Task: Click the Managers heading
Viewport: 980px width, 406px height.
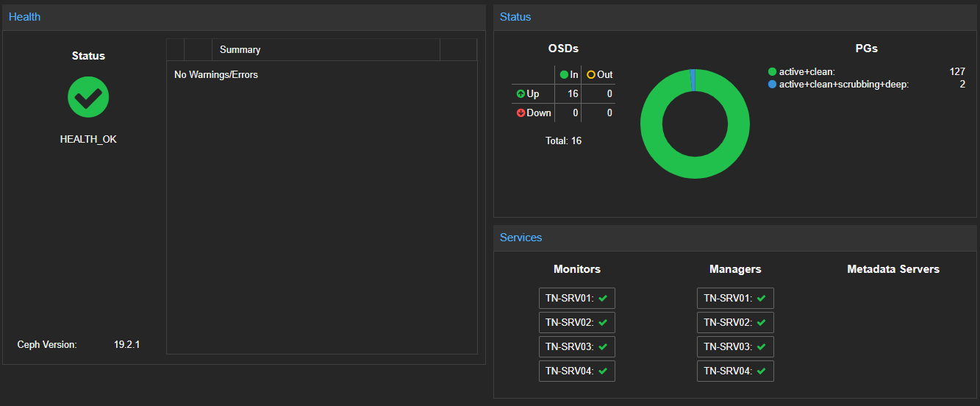Action: tap(735, 269)
